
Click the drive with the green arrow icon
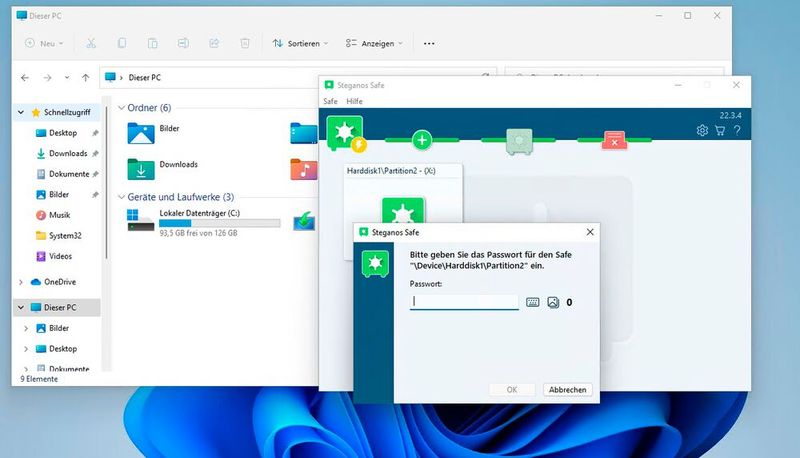304,222
